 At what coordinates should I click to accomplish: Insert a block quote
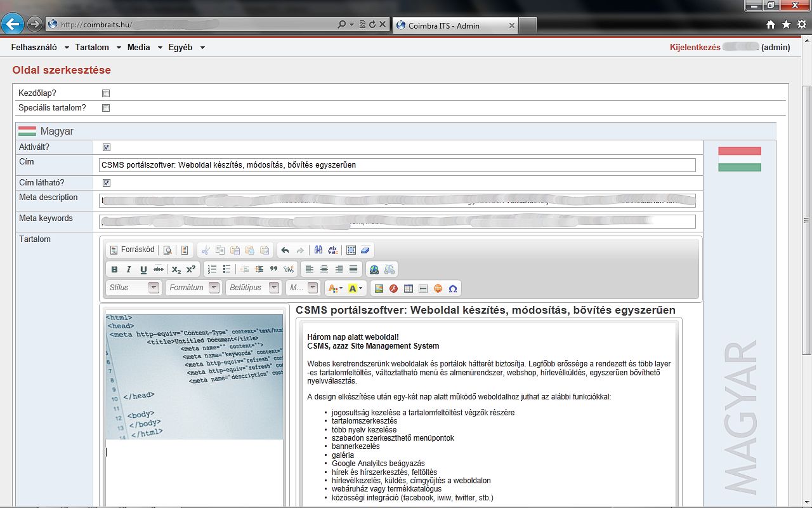[x=274, y=269]
